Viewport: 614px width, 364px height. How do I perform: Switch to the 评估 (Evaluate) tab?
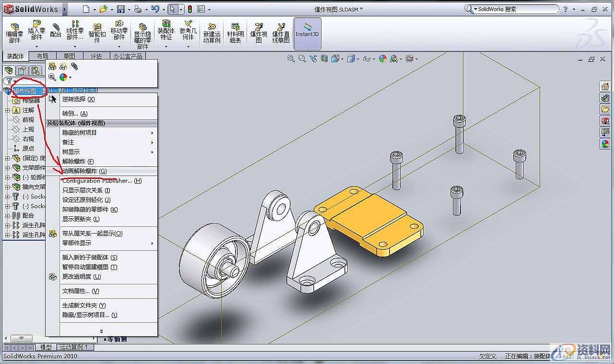pyautogui.click(x=96, y=56)
